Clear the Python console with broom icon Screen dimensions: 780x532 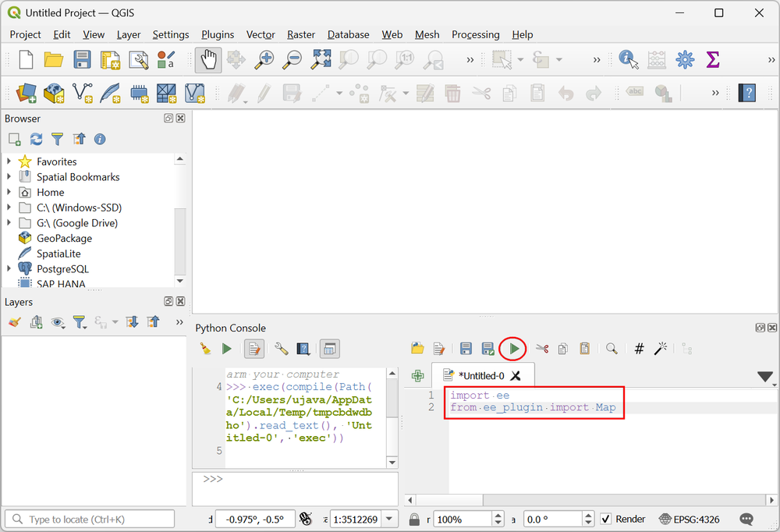(205, 349)
